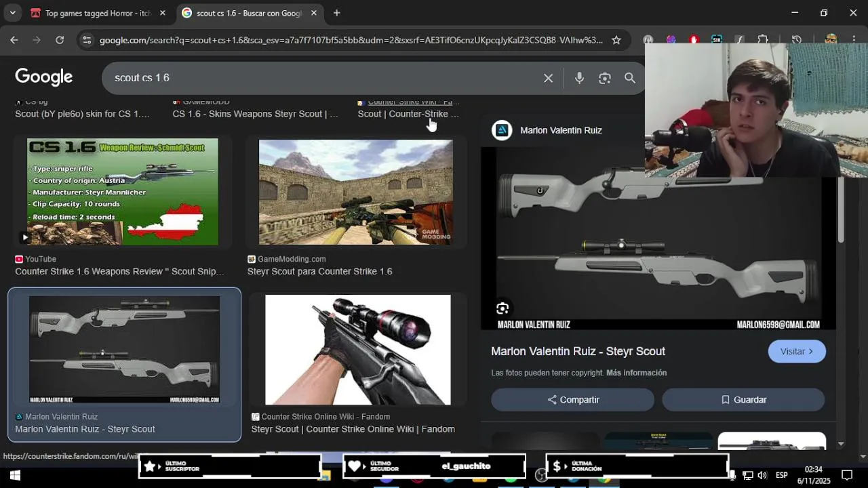
Task: Open site information icon in address bar
Action: coord(86,40)
